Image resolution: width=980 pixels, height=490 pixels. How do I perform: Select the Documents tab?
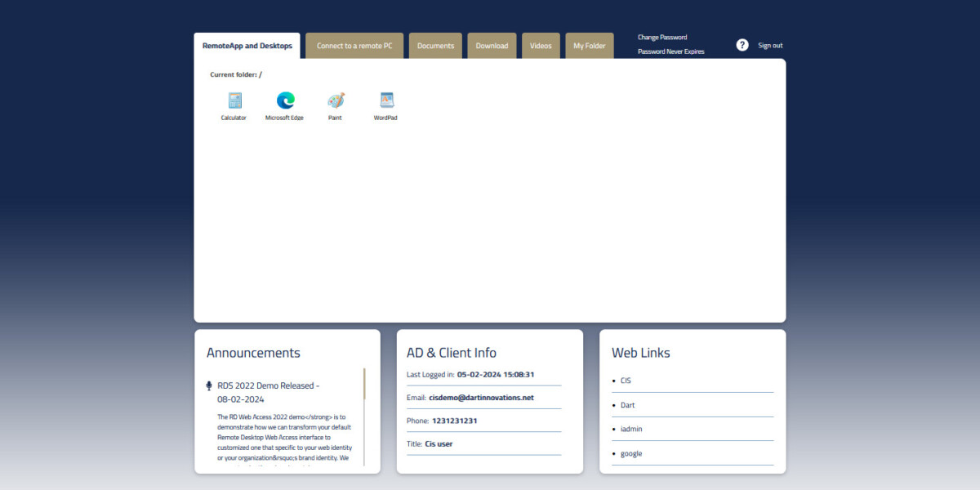(435, 46)
